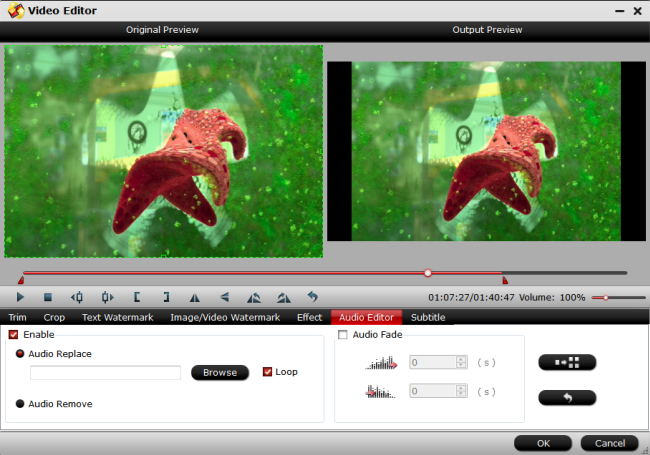Increase fade-in seconds with spinner up arrow

tap(461, 359)
